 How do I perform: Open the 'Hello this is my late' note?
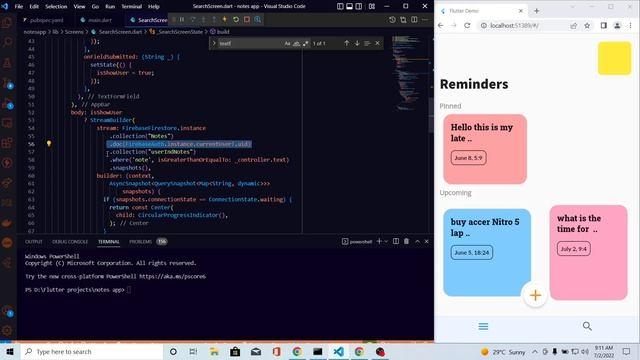point(485,149)
